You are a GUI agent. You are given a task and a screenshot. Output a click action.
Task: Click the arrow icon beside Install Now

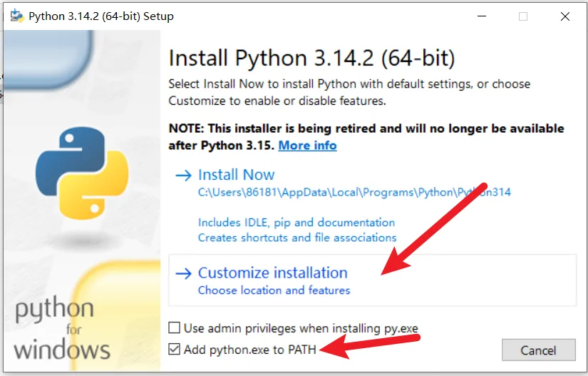point(183,175)
